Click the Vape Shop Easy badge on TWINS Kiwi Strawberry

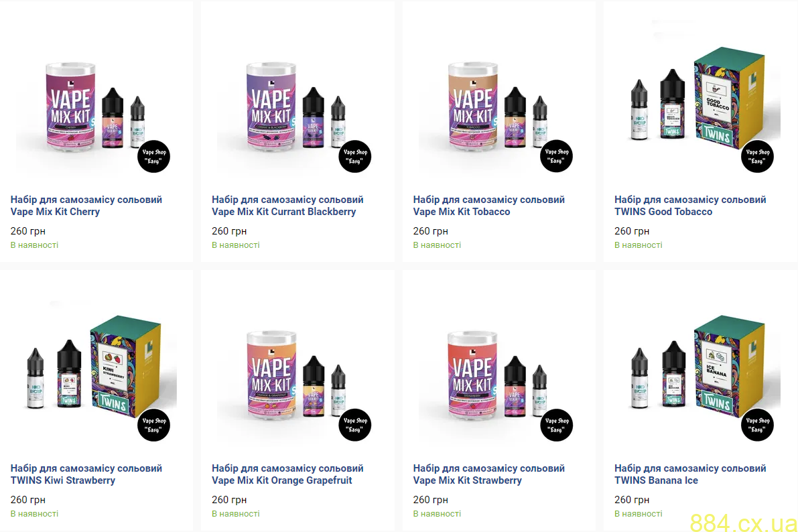click(x=153, y=425)
